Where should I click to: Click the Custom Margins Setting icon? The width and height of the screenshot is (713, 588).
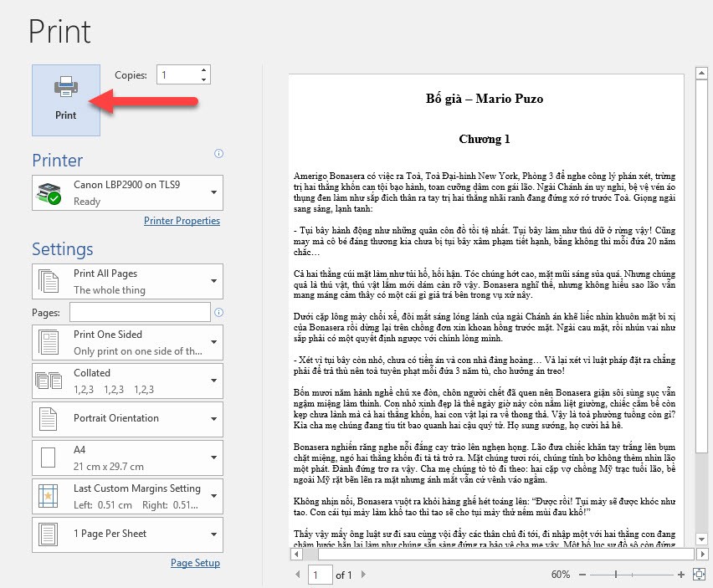tap(49, 496)
